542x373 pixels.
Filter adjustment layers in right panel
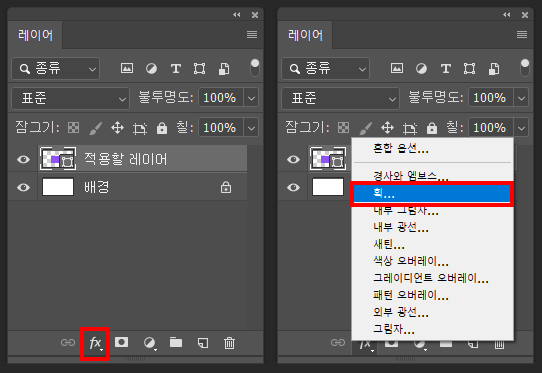(421, 68)
